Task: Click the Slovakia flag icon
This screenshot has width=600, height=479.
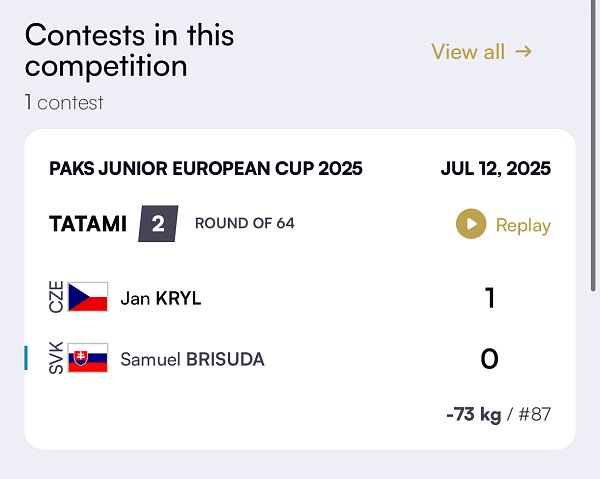Action: (x=88, y=358)
